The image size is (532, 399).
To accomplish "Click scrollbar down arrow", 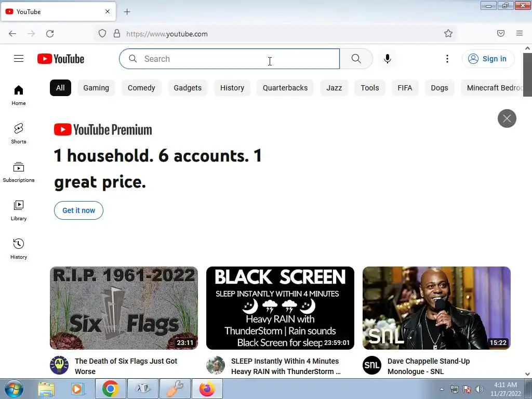I will (528, 374).
